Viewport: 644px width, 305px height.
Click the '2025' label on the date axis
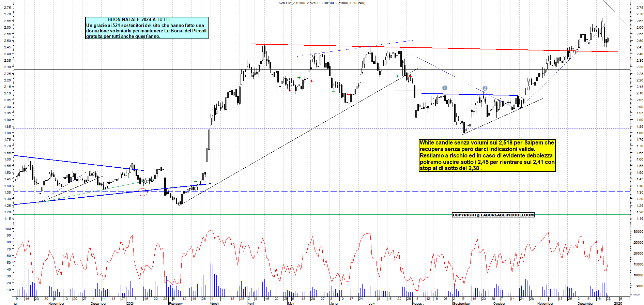click(618, 303)
